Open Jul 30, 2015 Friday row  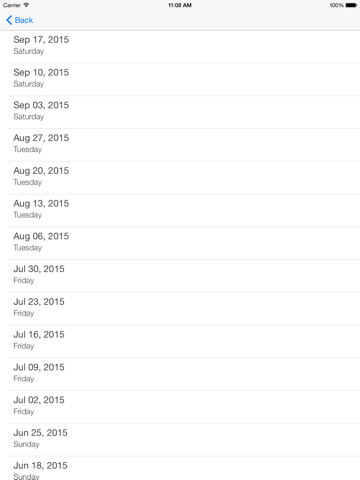pyautogui.click(x=180, y=276)
